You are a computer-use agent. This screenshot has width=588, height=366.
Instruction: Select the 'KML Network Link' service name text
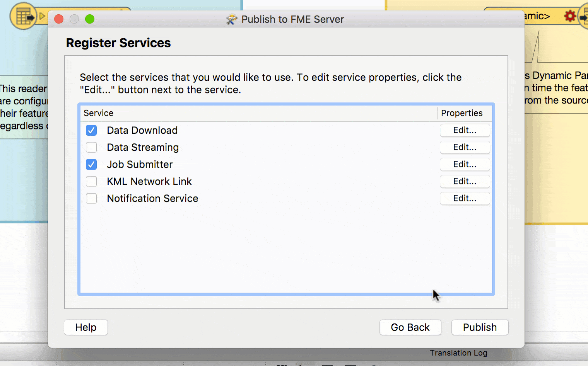[x=149, y=181]
